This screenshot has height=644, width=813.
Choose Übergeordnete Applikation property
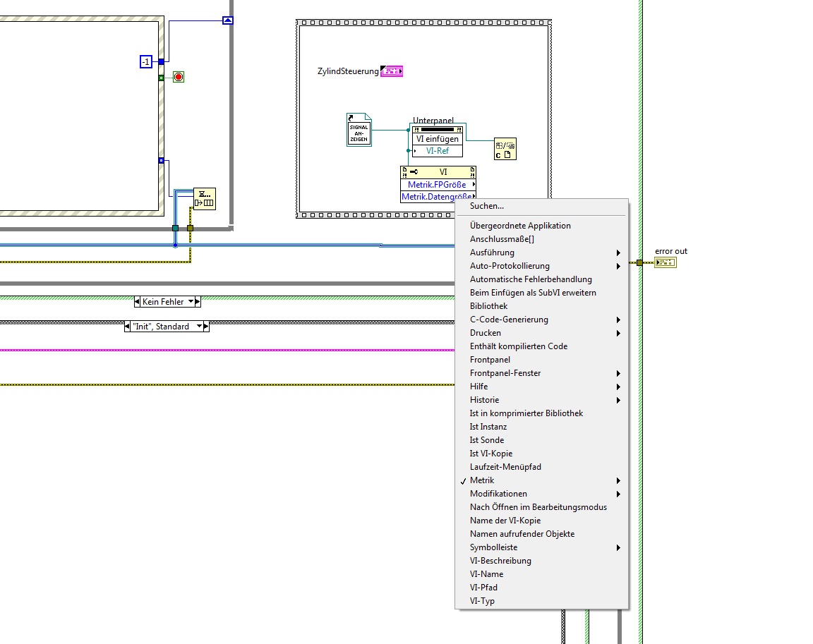[541, 226]
